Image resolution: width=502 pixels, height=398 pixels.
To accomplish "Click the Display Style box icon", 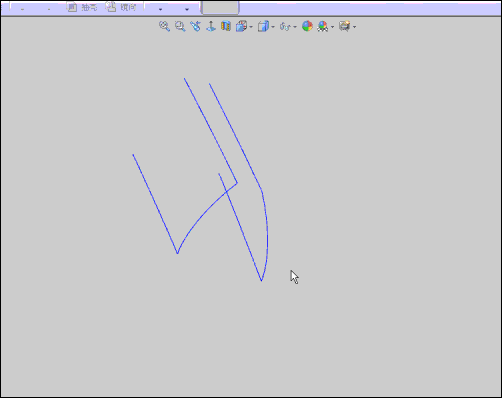I will pos(263,26).
